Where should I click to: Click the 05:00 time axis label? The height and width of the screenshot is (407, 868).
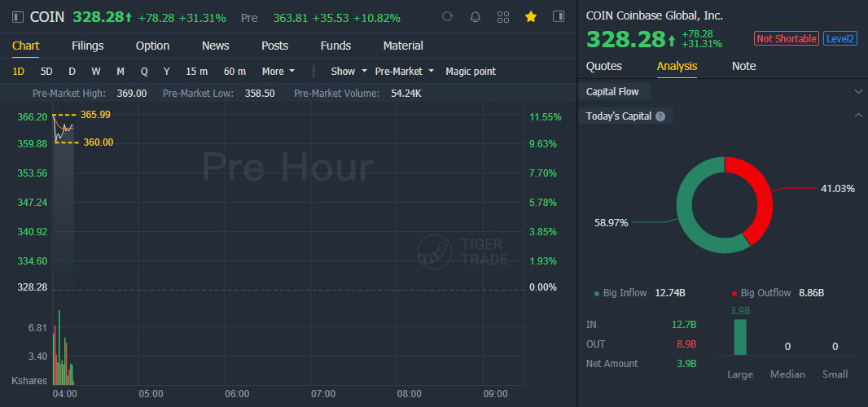point(151,394)
